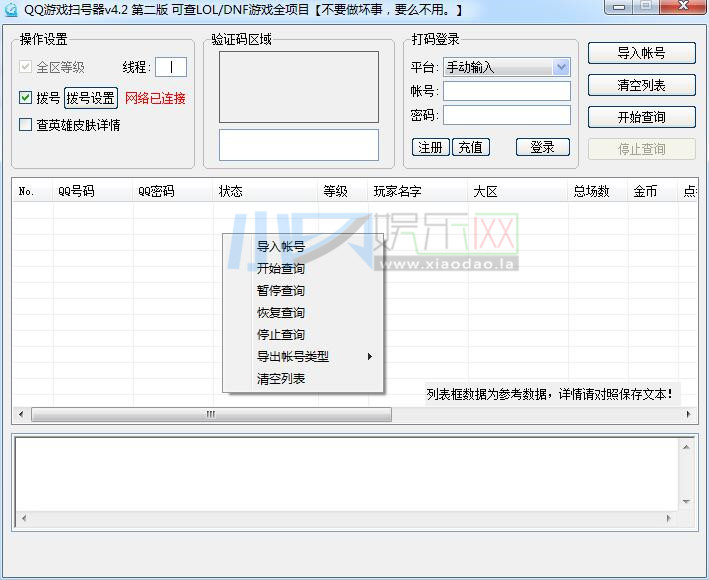The width and height of the screenshot is (709, 580).
Task: Click the No. column header
Action: pyautogui.click(x=33, y=191)
